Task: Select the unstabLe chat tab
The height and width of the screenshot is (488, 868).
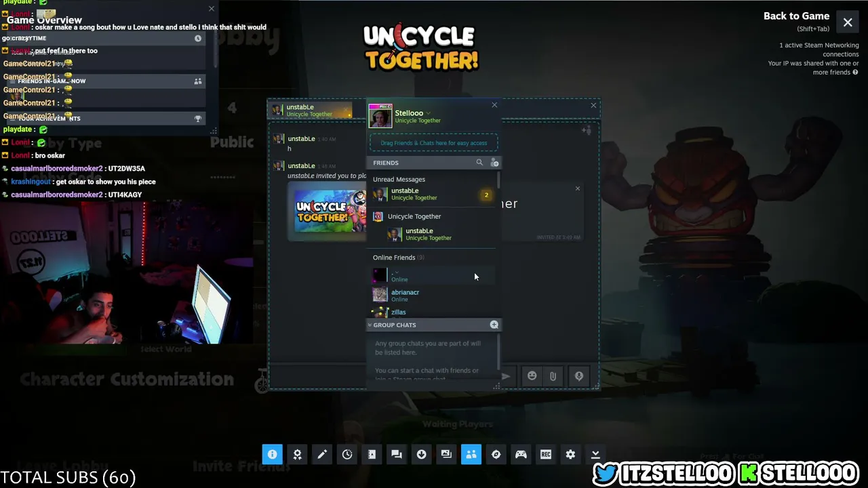Action: (311, 110)
